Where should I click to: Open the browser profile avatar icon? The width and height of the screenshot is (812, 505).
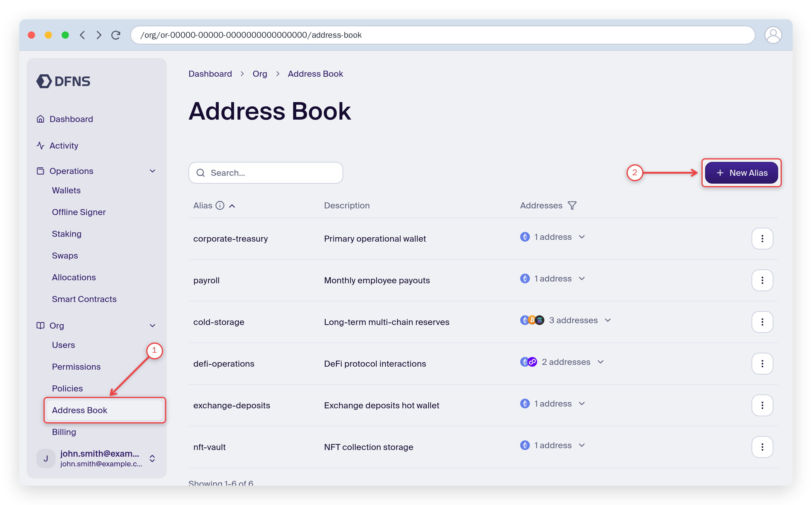773,35
